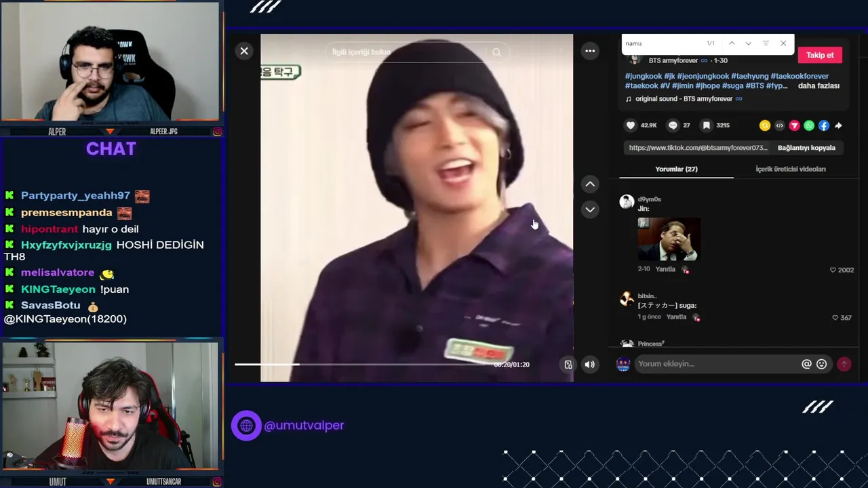The image size is (868, 488).
Task: Click the @ mention icon in comment box
Action: (806, 364)
